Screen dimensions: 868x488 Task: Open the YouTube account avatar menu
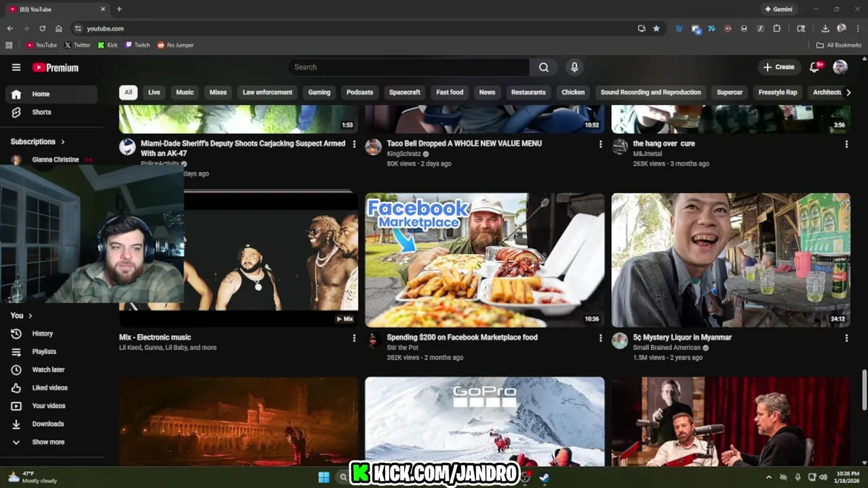[x=840, y=67]
